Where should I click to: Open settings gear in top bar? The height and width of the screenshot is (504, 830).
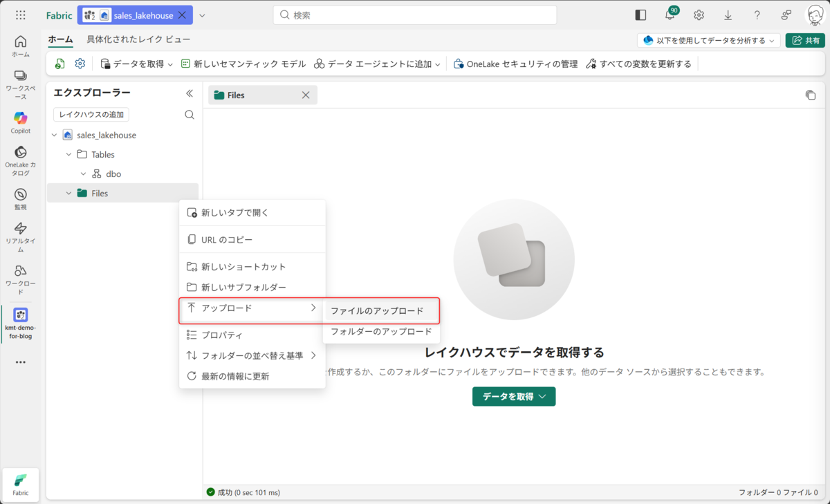coord(699,15)
